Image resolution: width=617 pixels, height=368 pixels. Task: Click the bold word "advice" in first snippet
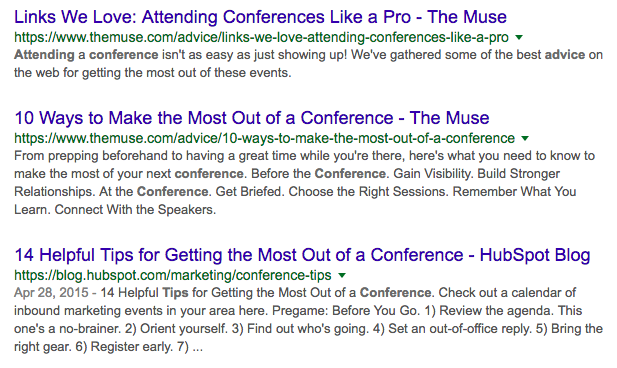(565, 55)
